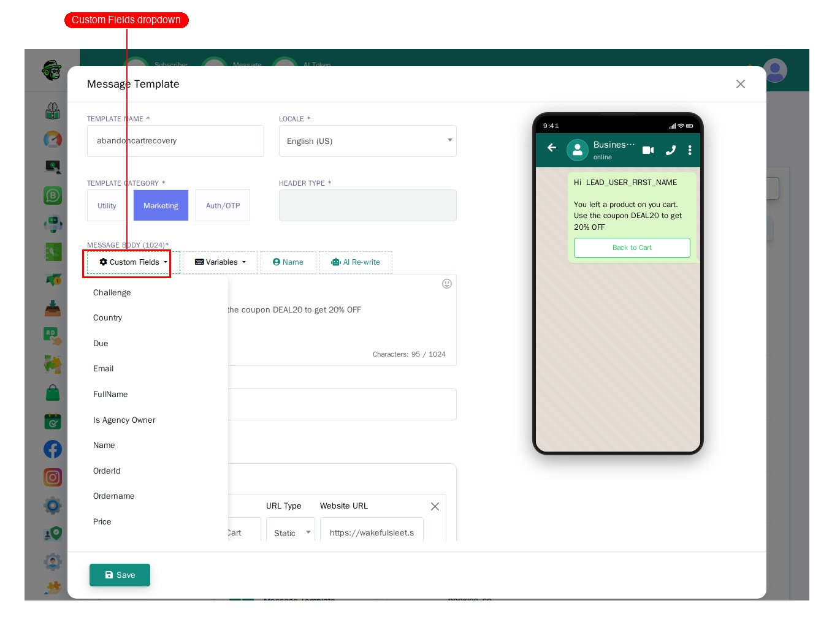Select the Utility template category
Screen dimensions: 840x625
click(x=107, y=206)
